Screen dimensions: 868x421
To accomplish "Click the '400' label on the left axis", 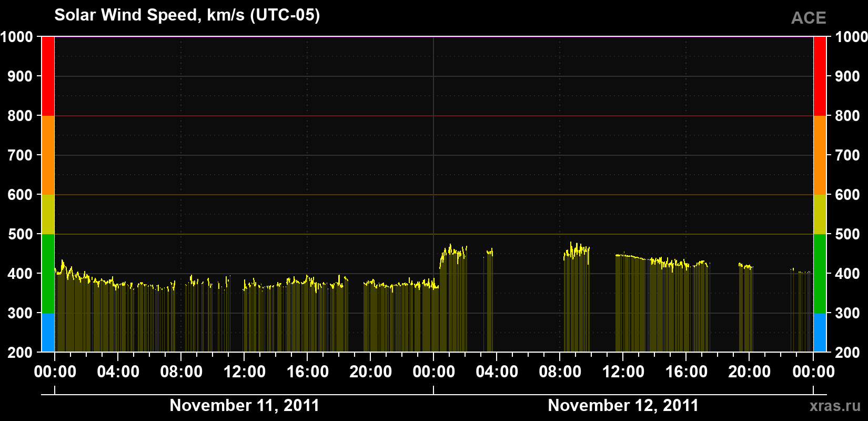I will pos(21,274).
